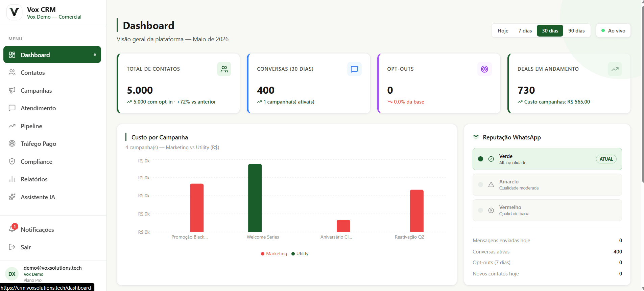
Task: Click the Amarelo warning triangle icon
Action: pos(491,185)
